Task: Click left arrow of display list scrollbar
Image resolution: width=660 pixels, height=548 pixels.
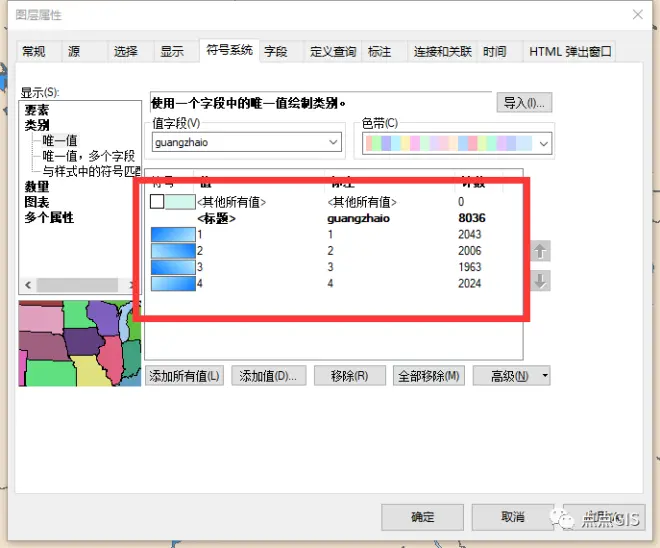Action: pos(28,285)
